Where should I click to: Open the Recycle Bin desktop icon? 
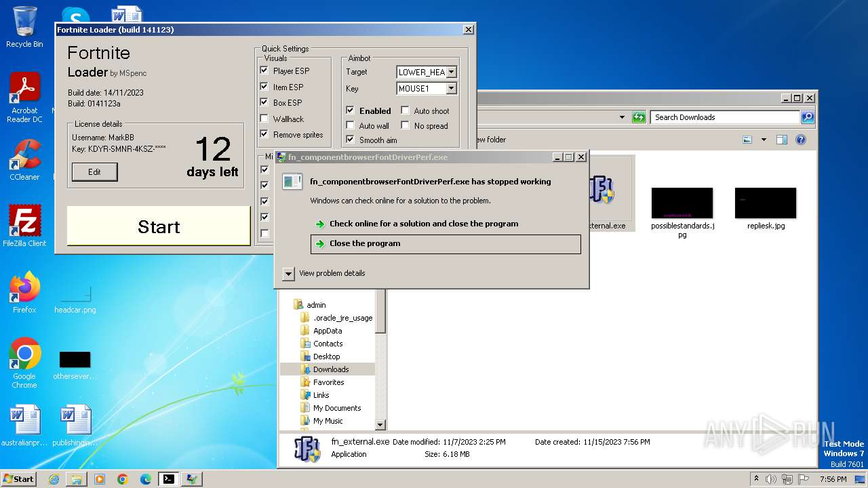tap(24, 27)
